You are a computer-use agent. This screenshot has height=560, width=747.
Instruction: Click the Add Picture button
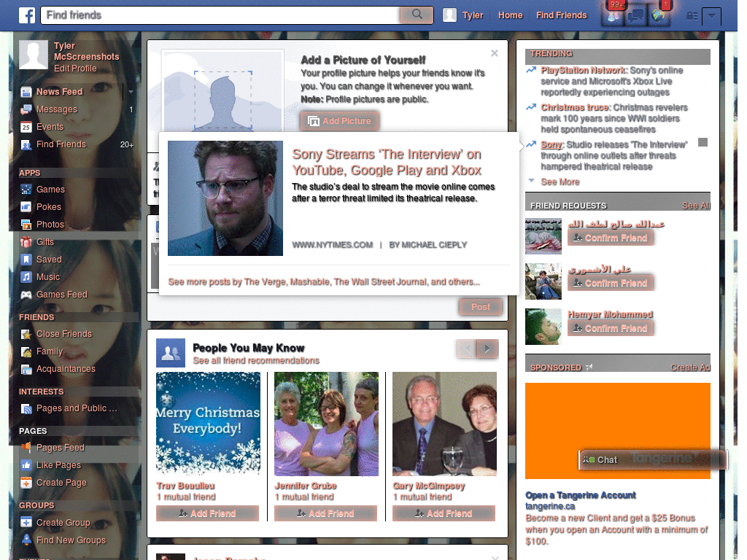tap(340, 121)
